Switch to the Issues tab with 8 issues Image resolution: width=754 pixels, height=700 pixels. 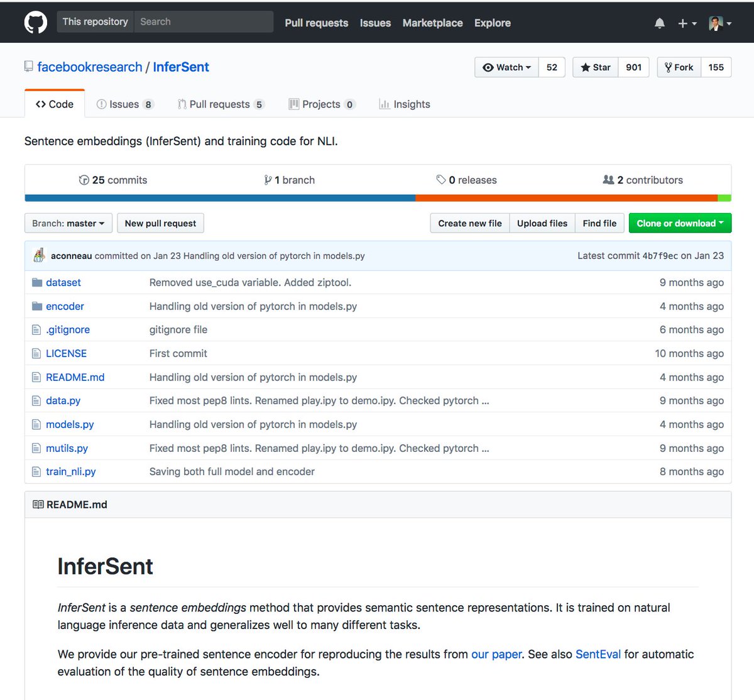click(125, 104)
